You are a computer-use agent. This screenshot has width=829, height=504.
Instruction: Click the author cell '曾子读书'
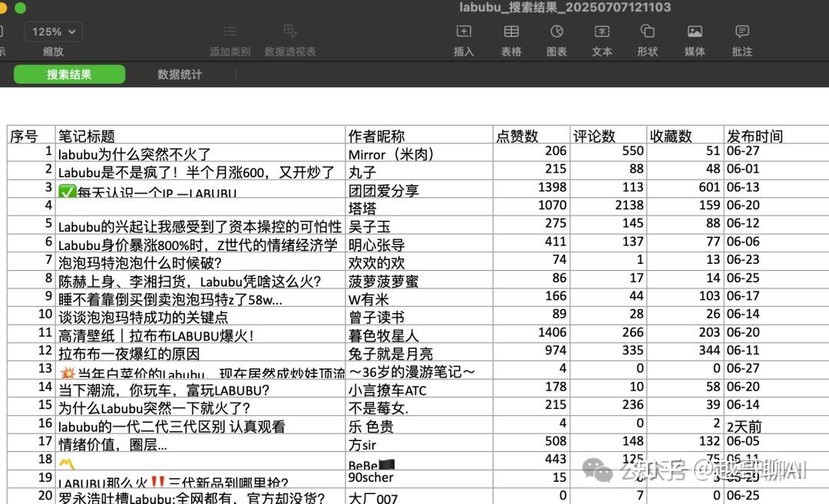(x=419, y=316)
